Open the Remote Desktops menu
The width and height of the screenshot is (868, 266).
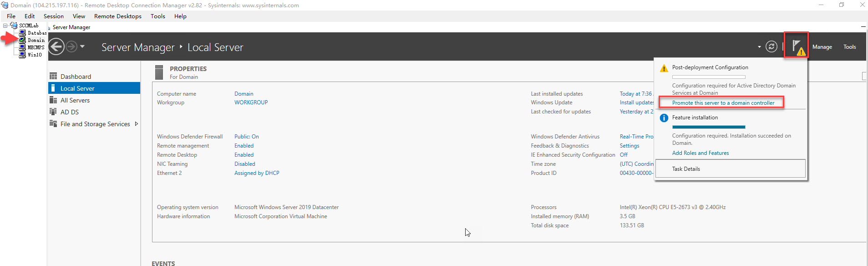click(117, 16)
